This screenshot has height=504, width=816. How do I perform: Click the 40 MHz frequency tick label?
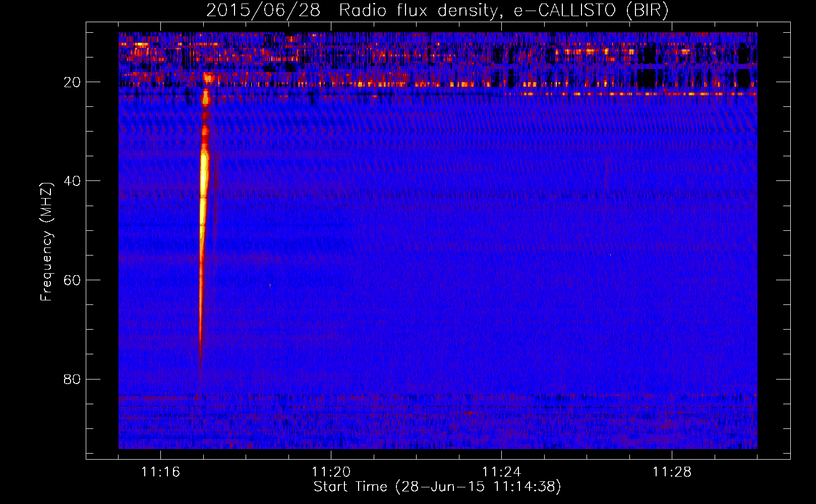pyautogui.click(x=72, y=181)
